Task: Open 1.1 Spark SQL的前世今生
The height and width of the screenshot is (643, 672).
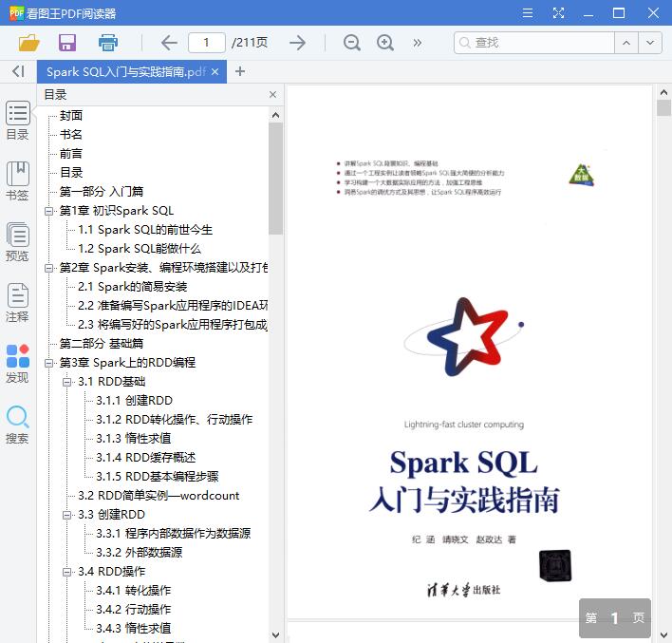Action: 145,230
